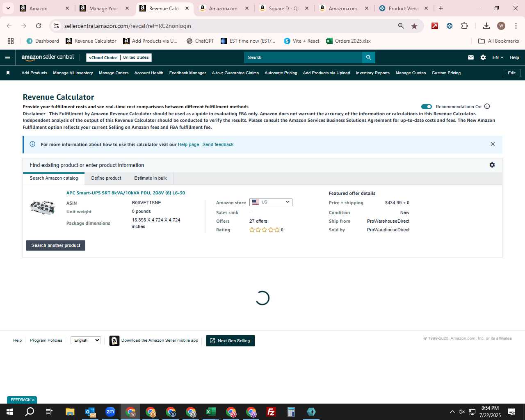Switch to Product View browser tab
The width and height of the screenshot is (525, 420).
click(403, 8)
